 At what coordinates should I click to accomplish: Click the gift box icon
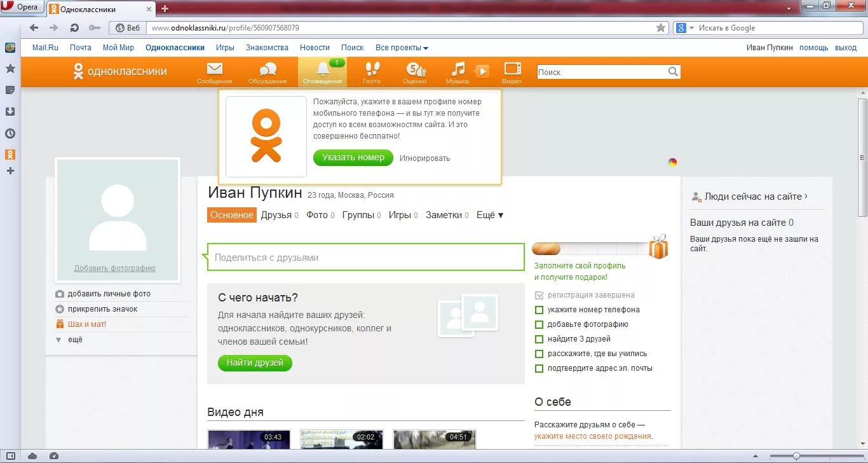(658, 247)
